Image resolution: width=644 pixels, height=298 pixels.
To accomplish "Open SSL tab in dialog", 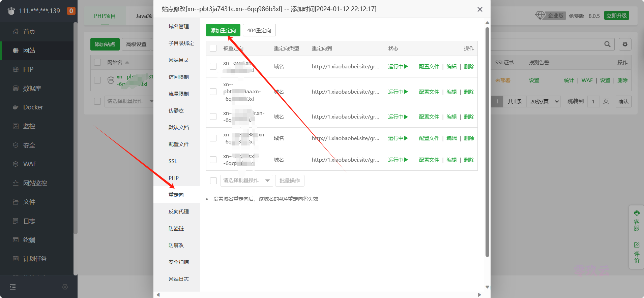I will coord(173,161).
